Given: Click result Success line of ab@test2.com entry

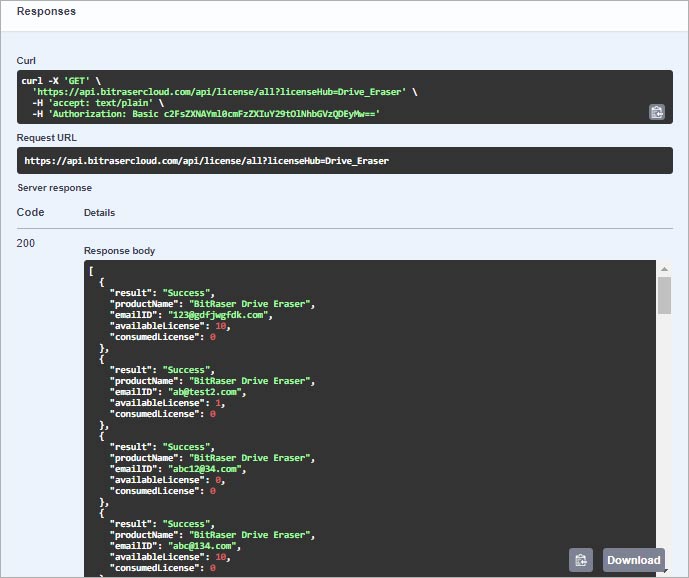Looking at the screenshot, I should pos(162,370).
